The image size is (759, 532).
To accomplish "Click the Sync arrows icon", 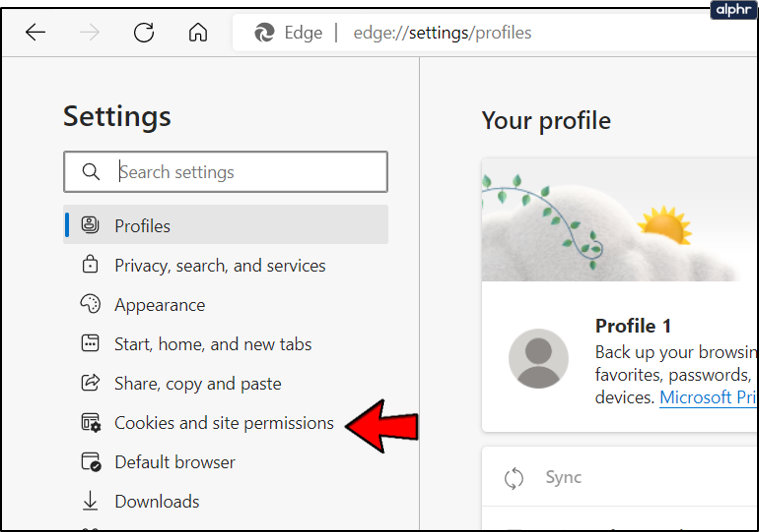I will pyautogui.click(x=514, y=478).
